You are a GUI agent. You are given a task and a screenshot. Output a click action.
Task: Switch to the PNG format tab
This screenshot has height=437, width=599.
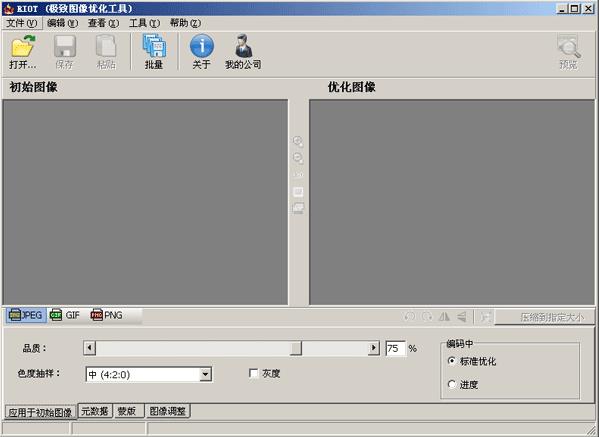(107, 316)
